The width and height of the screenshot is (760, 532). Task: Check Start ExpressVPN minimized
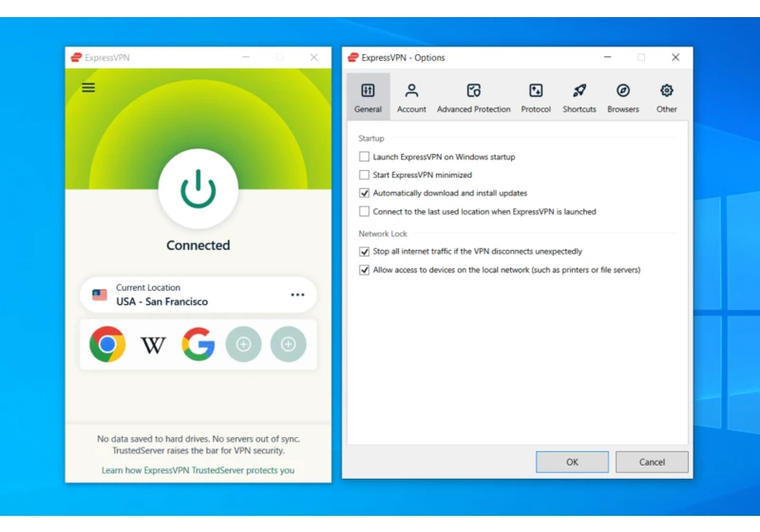point(364,175)
